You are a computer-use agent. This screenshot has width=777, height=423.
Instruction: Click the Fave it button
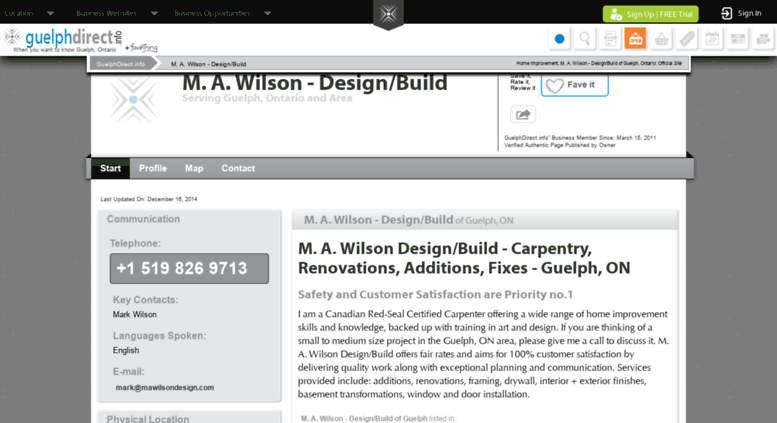575,85
